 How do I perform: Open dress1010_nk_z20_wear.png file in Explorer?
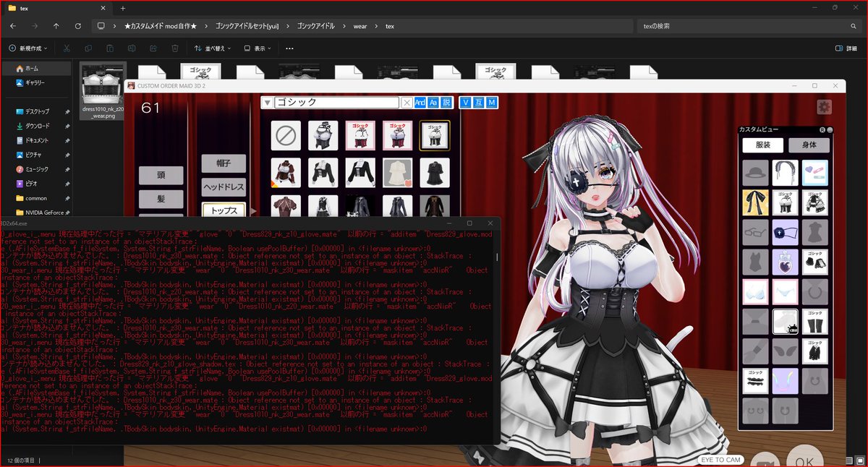(103, 92)
